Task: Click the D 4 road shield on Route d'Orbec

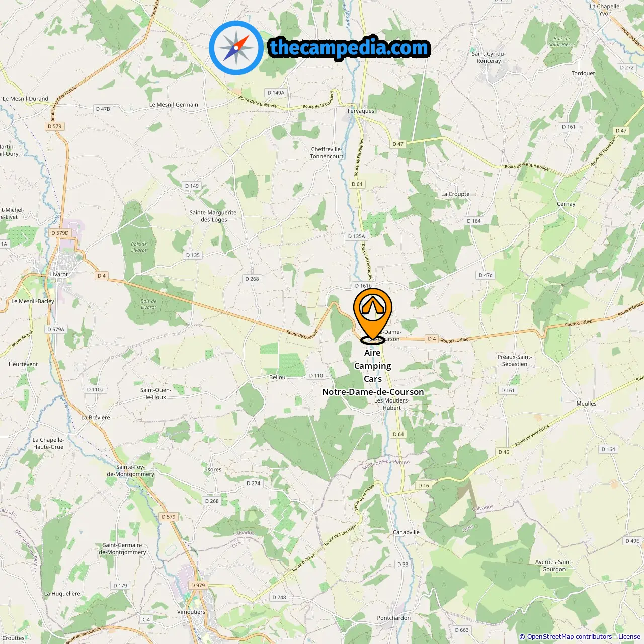Action: point(432,339)
